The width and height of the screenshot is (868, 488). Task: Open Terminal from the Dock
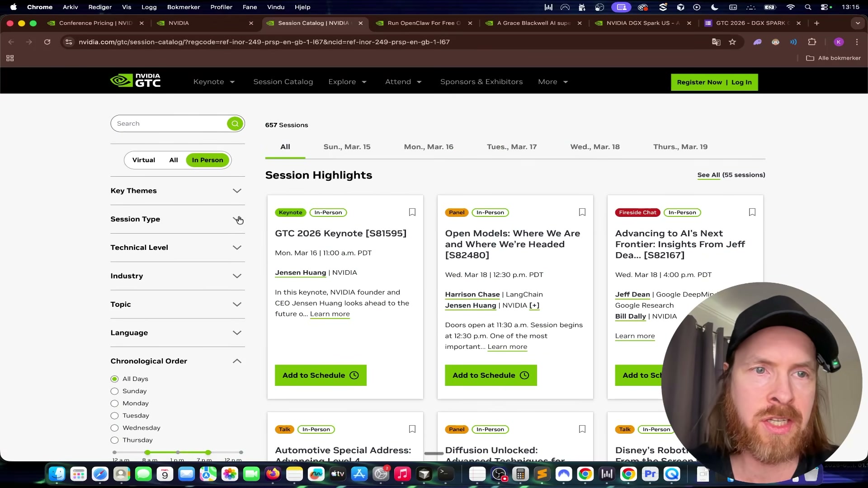coord(445,474)
